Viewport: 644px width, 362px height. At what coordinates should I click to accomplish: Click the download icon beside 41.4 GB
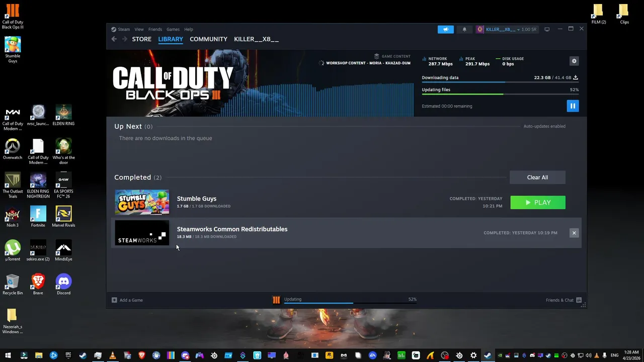coord(576,77)
